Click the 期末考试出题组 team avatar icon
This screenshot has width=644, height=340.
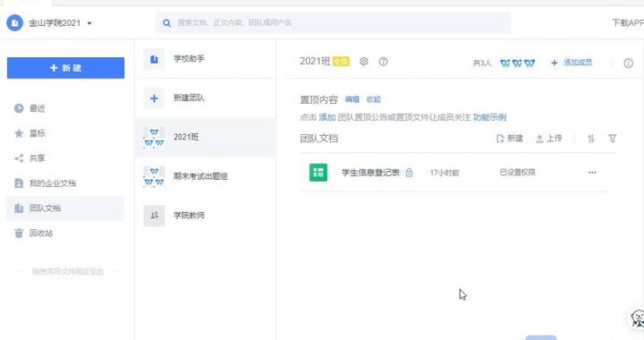pos(154,176)
